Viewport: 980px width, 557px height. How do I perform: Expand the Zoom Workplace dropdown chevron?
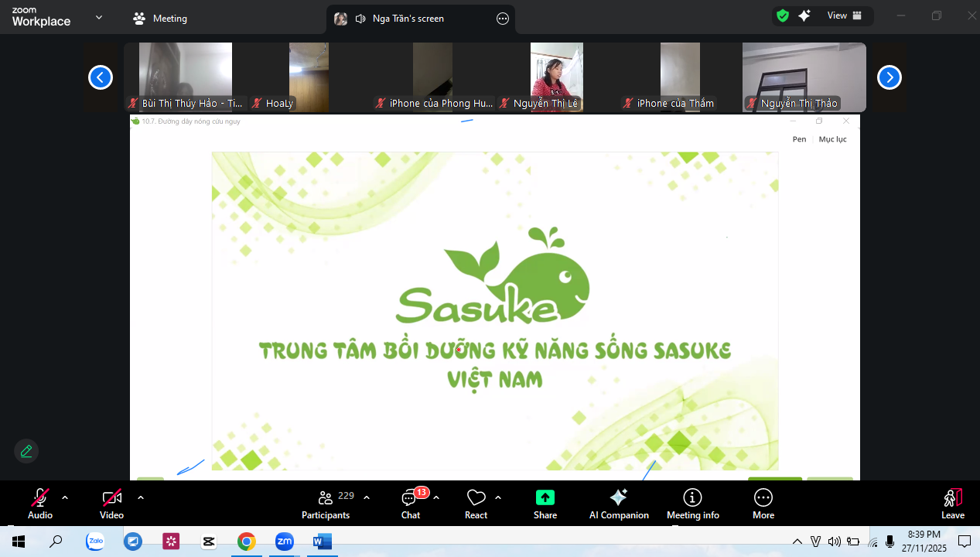pyautogui.click(x=98, y=17)
